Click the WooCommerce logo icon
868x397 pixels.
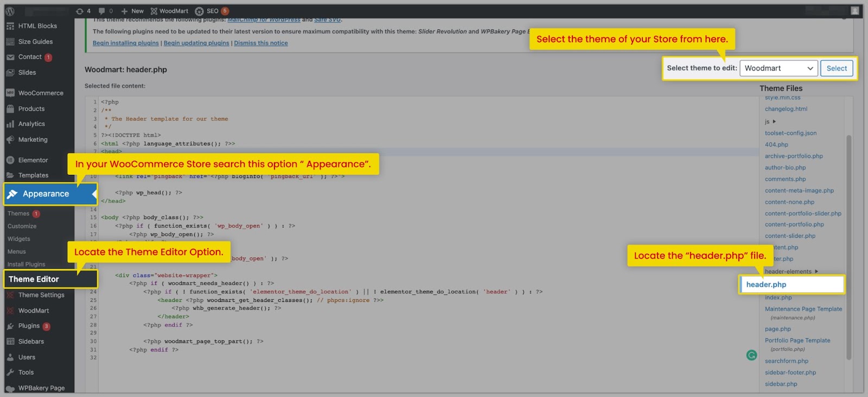(10, 93)
